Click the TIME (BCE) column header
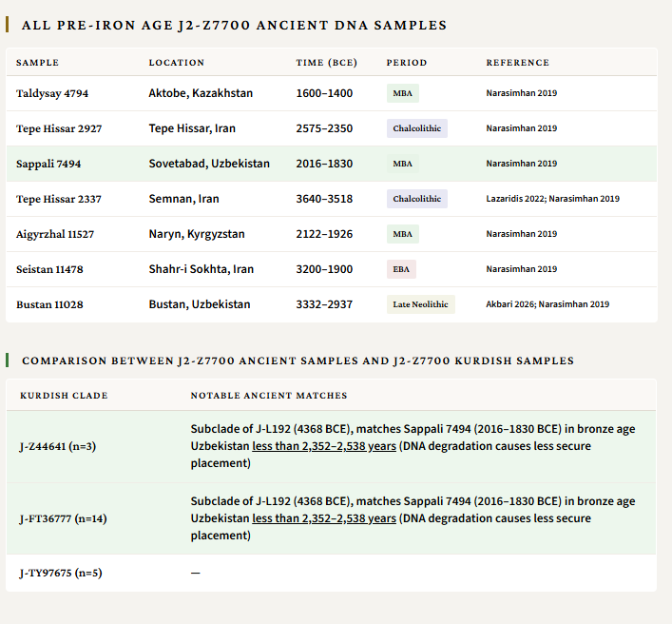 click(x=327, y=63)
